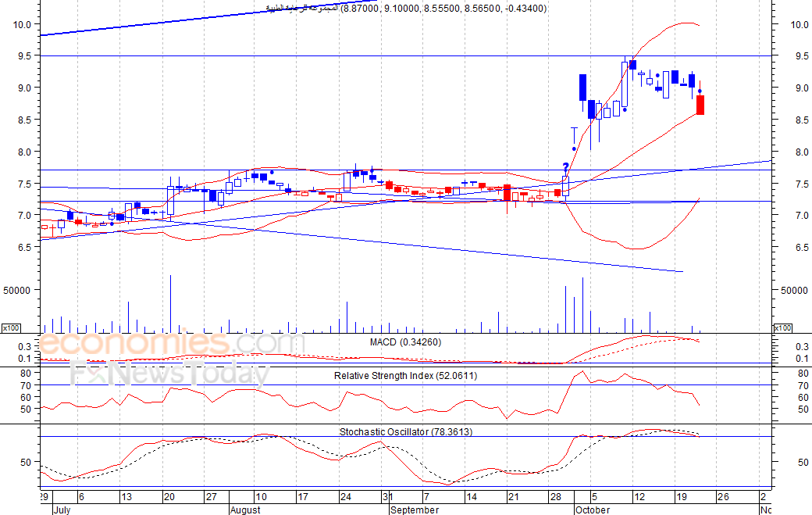Click the 10.0 price label on left axis
This screenshot has width=812, height=515.
tap(23, 24)
